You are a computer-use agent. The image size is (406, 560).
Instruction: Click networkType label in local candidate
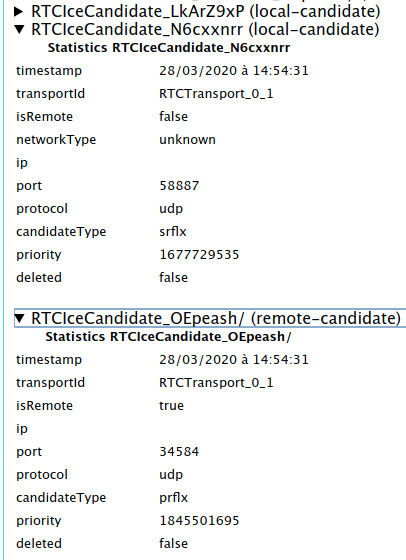click(56, 140)
